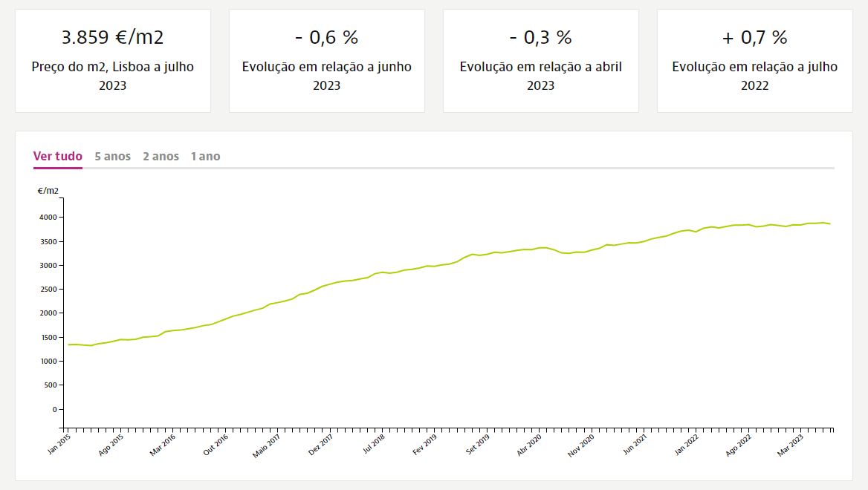
Task: Select the "Ver tudo" tab
Action: click(x=58, y=156)
